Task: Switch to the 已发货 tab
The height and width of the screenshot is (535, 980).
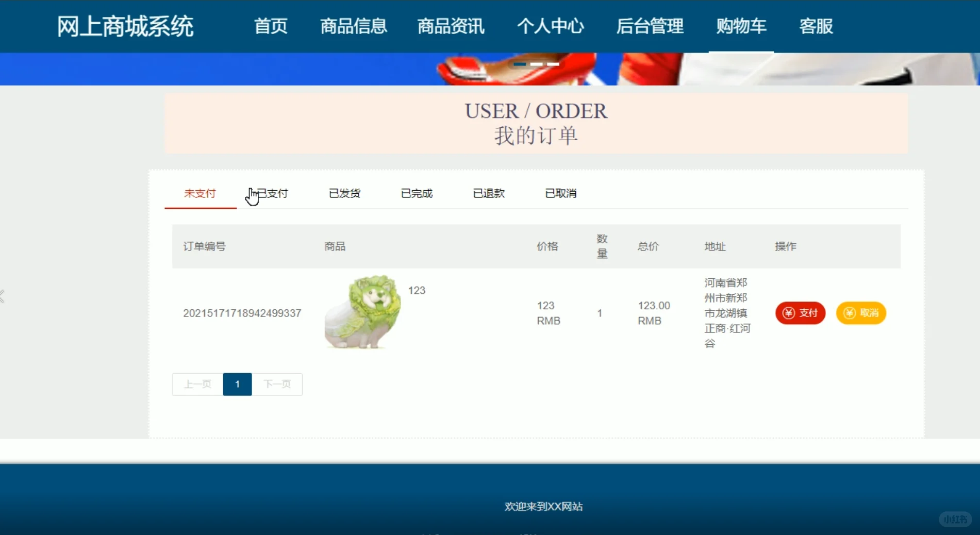Action: pos(345,193)
